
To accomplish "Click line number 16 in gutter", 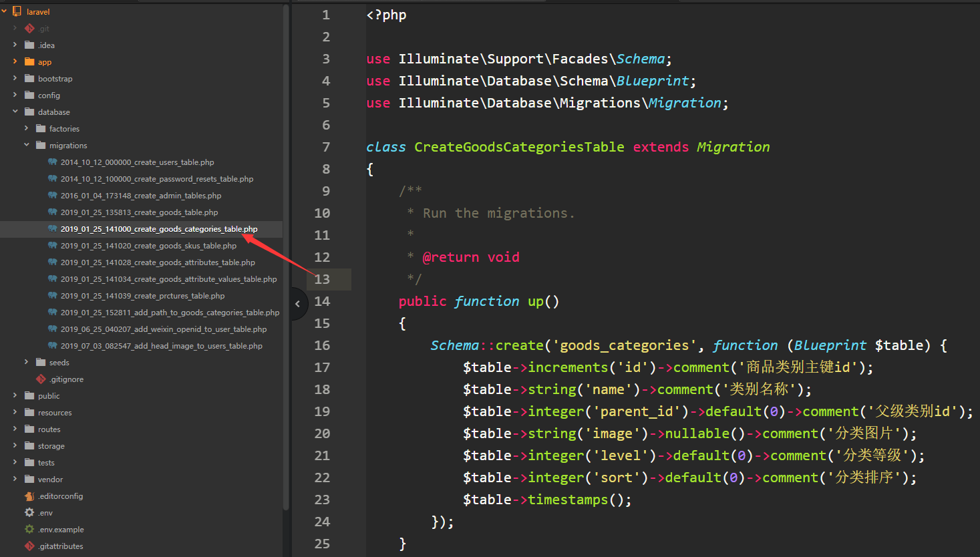I will click(x=322, y=345).
